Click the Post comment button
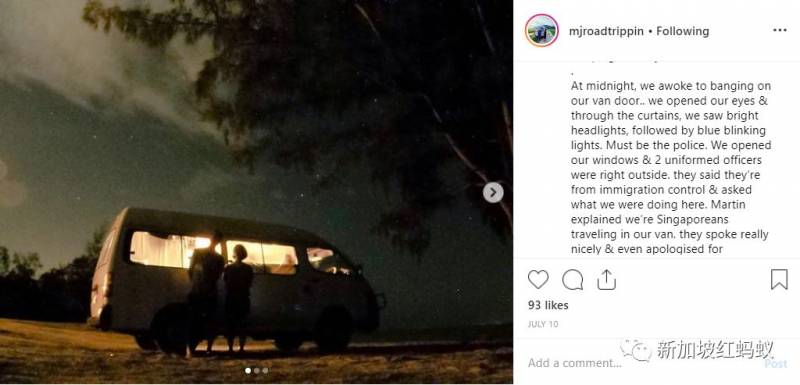 pyautogui.click(x=776, y=363)
